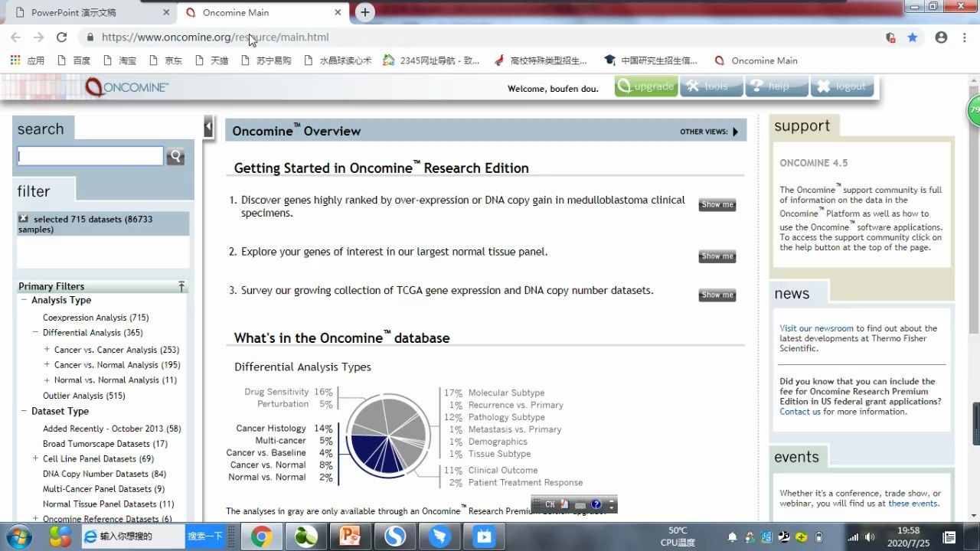Screen dimensions: 980x551
Task: Open the 'these events' link
Action: click(x=913, y=504)
